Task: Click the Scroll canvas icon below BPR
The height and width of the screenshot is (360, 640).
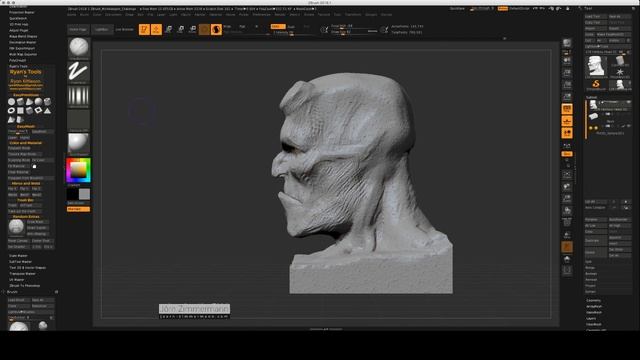Action: tap(567, 60)
